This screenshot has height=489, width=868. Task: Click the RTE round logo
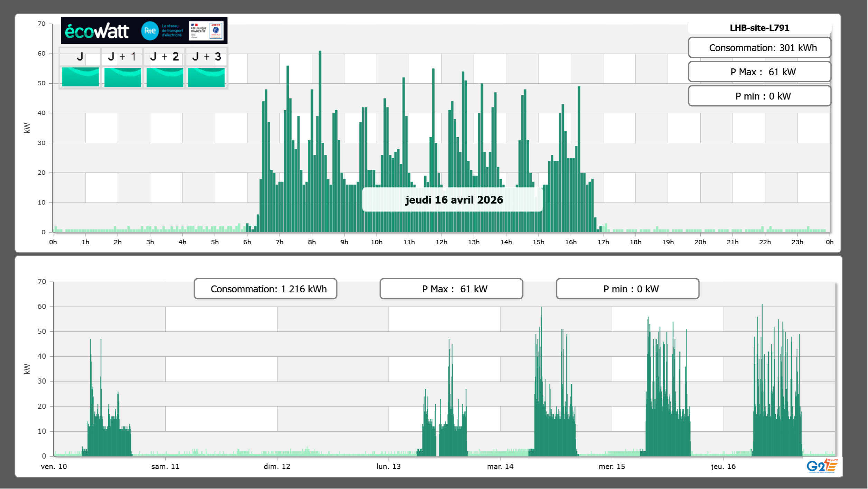pyautogui.click(x=150, y=31)
